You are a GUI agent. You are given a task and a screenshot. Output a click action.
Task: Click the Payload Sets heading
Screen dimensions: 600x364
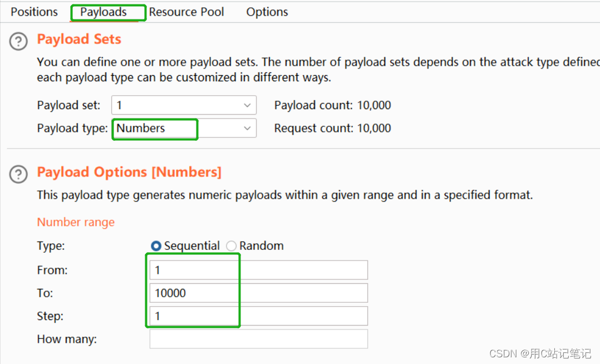pos(79,40)
